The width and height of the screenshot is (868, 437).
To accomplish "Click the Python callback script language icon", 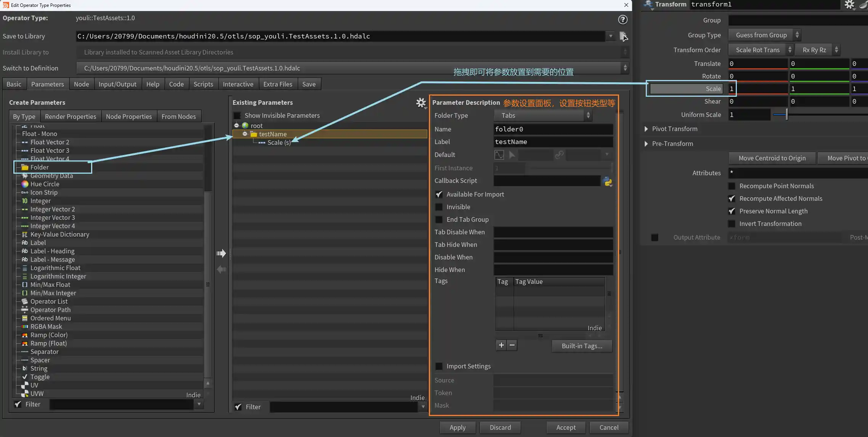I will click(608, 182).
